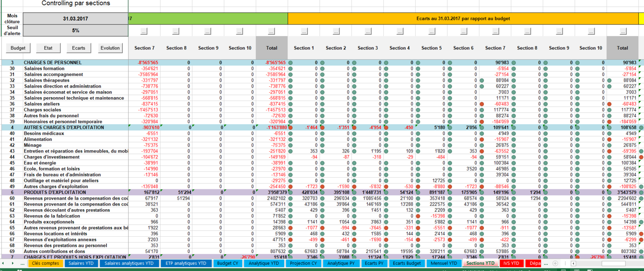644x271 pixels.
Task: Select the Ecarts PY sheet tab
Action: 374,263
